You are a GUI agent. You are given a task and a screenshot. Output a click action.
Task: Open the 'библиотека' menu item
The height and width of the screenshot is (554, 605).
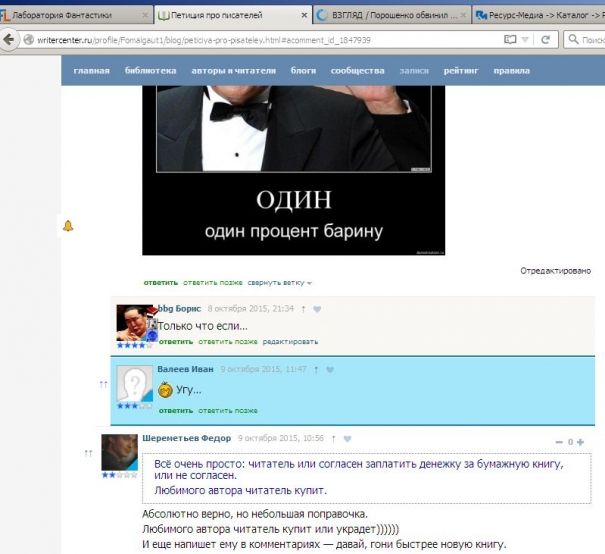pyautogui.click(x=150, y=71)
